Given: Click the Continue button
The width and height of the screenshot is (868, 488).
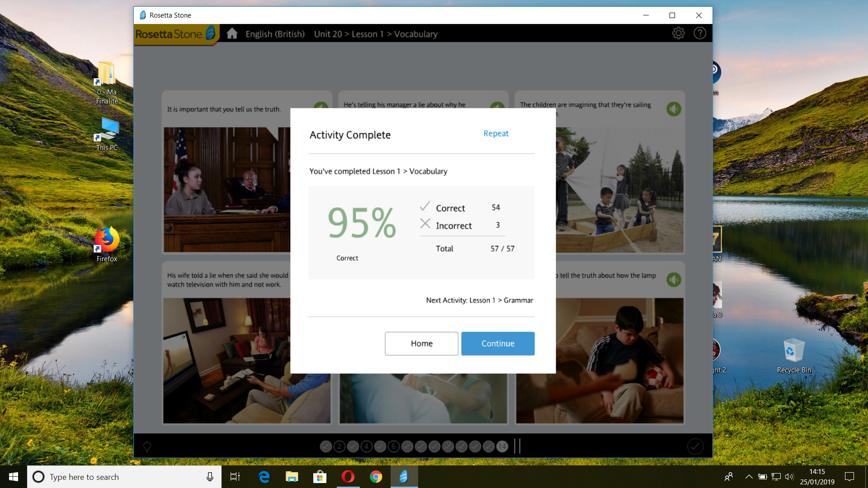Looking at the screenshot, I should (x=498, y=343).
